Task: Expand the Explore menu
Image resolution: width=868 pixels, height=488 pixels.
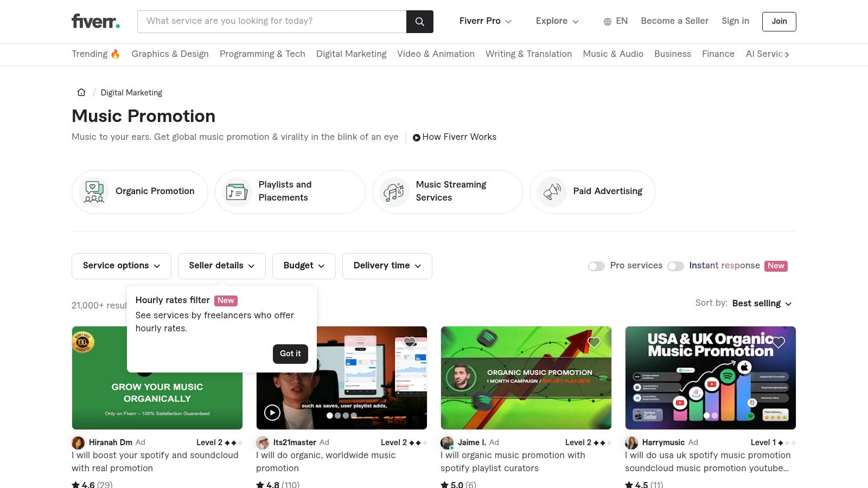Action: [557, 21]
